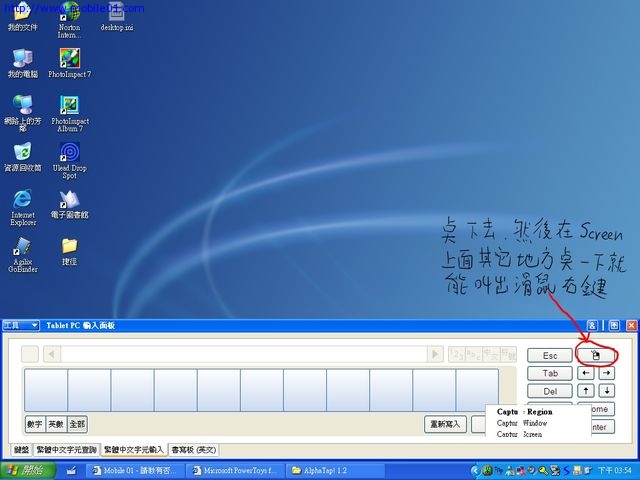Select 全部 recognition mode
Screen dimensions: 640x480
(x=77, y=424)
